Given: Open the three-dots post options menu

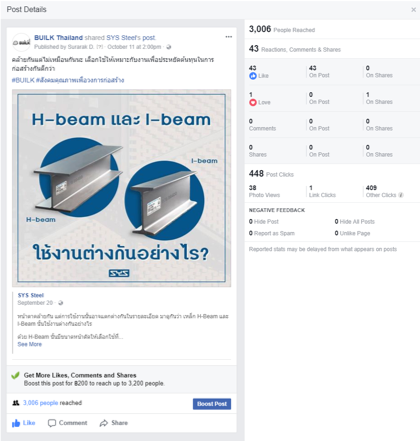Looking at the screenshot, I should tap(229, 37).
